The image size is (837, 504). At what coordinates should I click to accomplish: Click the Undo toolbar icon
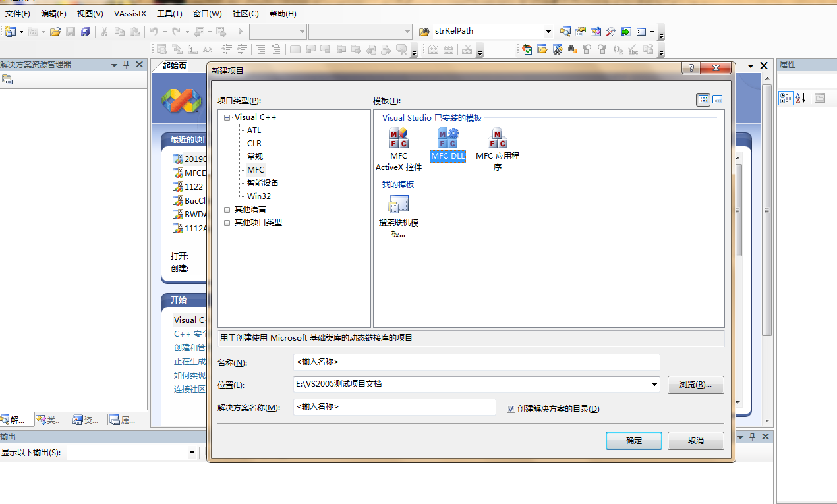click(x=154, y=32)
